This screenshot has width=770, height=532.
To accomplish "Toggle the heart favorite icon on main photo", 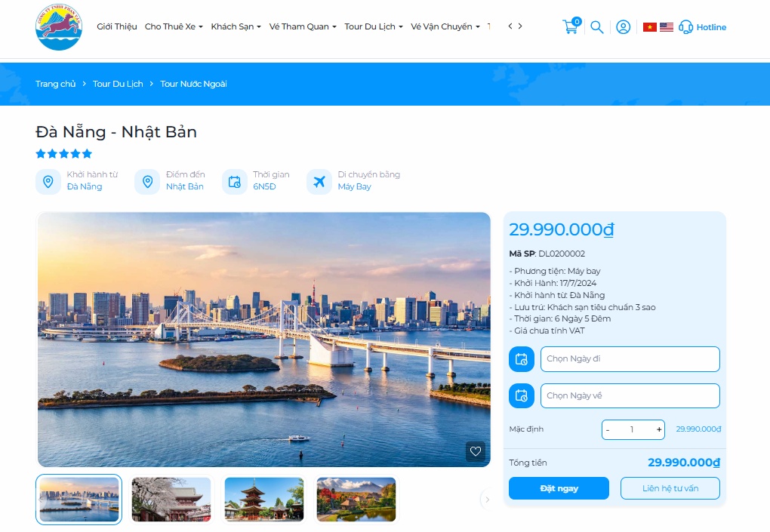I will (x=476, y=452).
